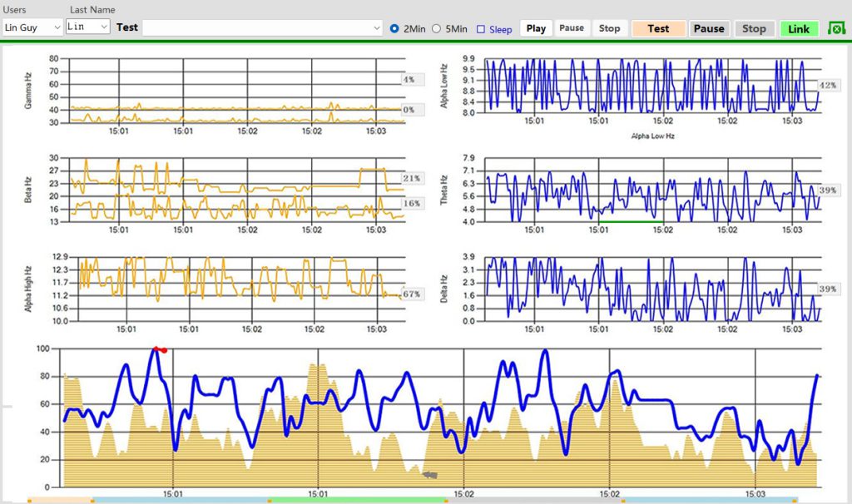Image resolution: width=852 pixels, height=504 pixels.
Task: Expand the Last Name dropdown
Action: (x=88, y=27)
